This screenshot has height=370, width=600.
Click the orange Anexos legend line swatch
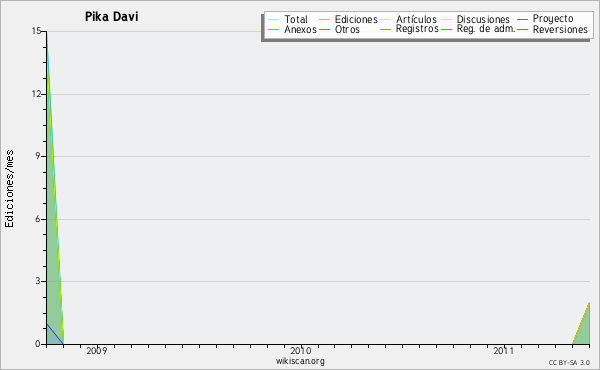tap(274, 29)
